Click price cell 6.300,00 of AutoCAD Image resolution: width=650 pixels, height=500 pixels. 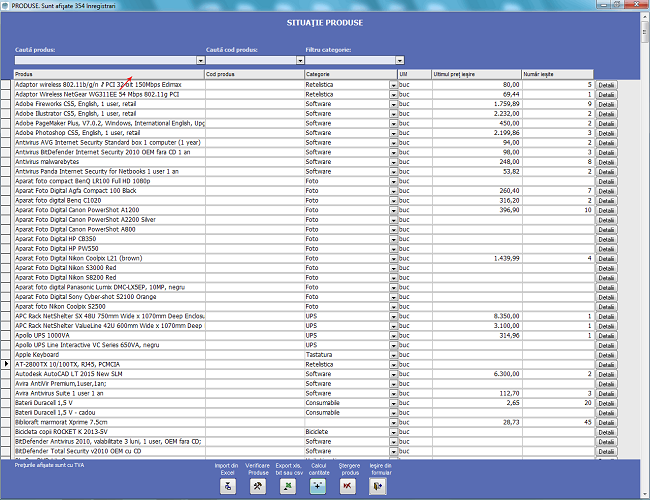tap(477, 374)
